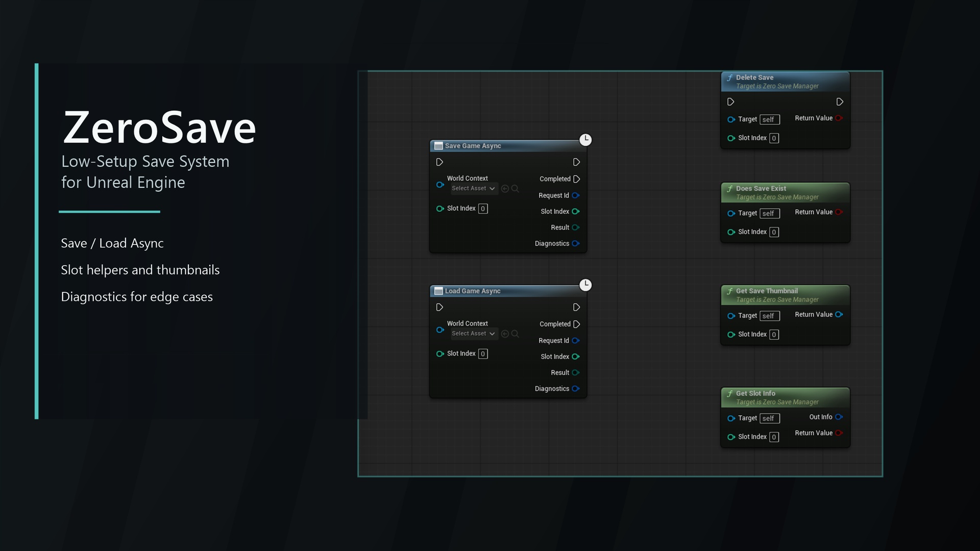The width and height of the screenshot is (980, 551).
Task: Select the Does Save Exist node header
Action: coord(785,193)
